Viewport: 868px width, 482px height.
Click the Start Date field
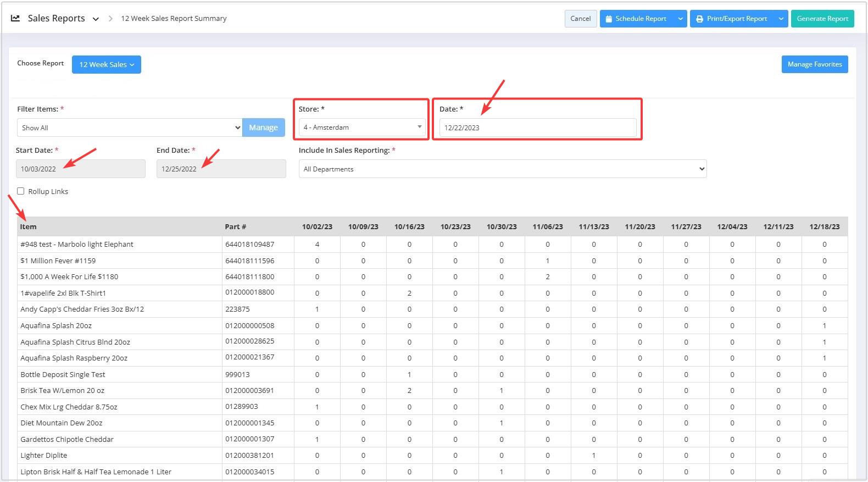click(x=80, y=169)
